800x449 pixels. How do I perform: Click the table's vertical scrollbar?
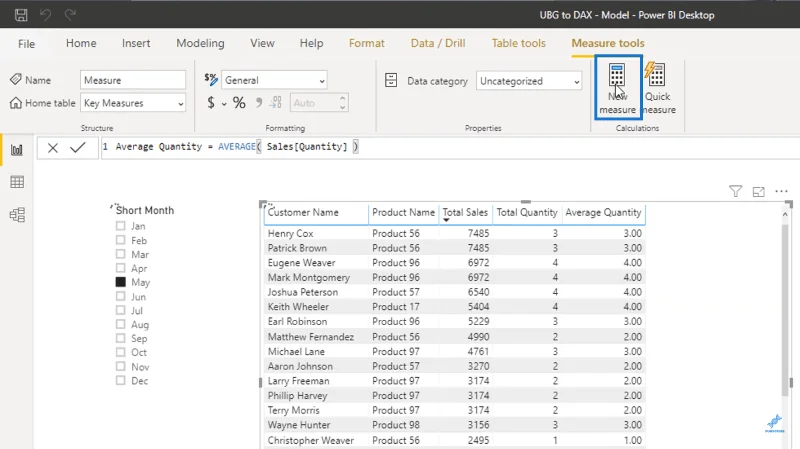point(785,310)
